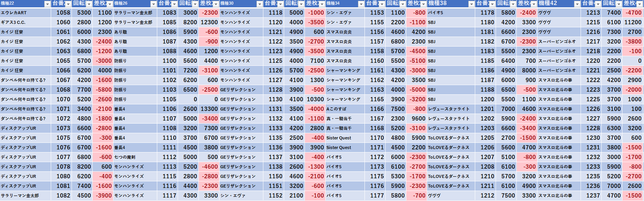Click the 8000 difference cell
This screenshot has height=201, width=644.
(527, 70)
